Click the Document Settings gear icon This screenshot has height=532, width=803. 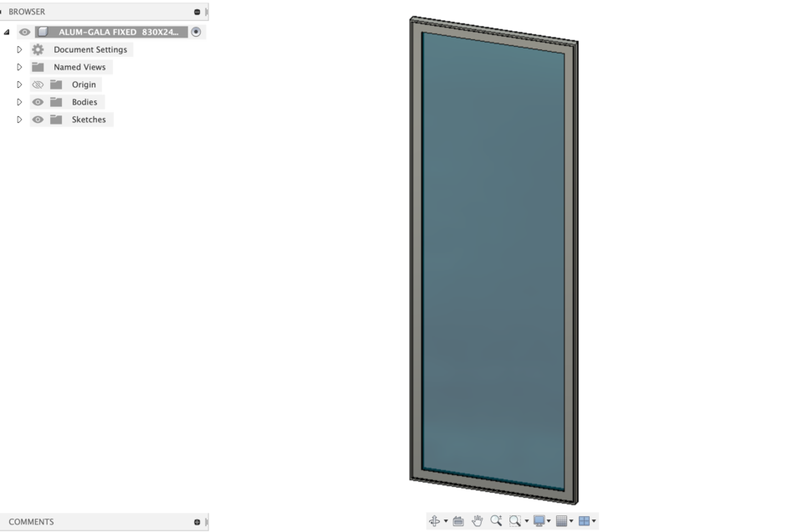[x=37, y=49]
